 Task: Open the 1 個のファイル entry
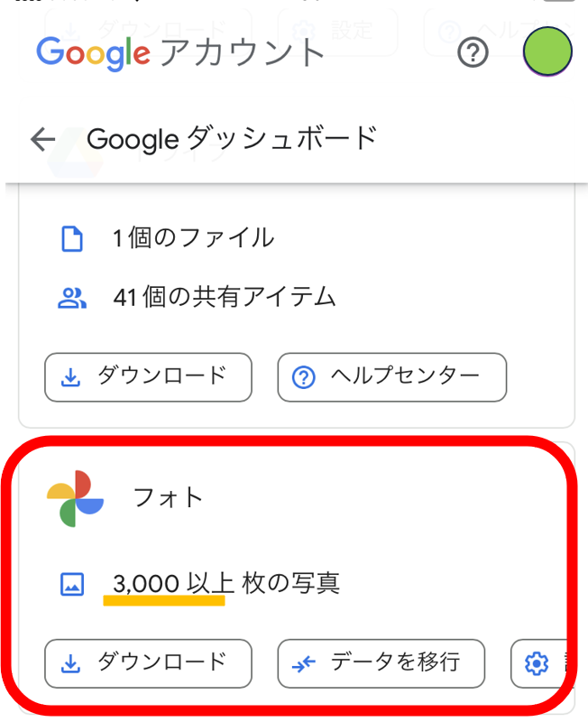[x=193, y=238]
